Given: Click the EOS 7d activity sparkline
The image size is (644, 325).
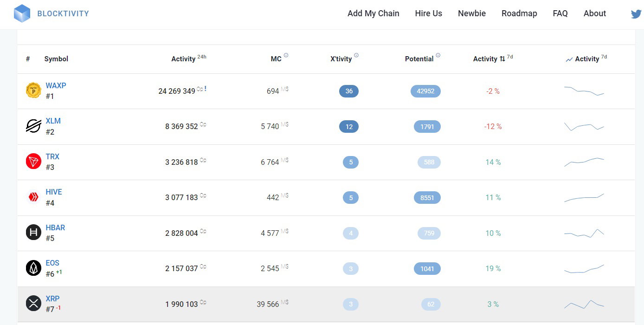Looking at the screenshot, I should tap(584, 269).
